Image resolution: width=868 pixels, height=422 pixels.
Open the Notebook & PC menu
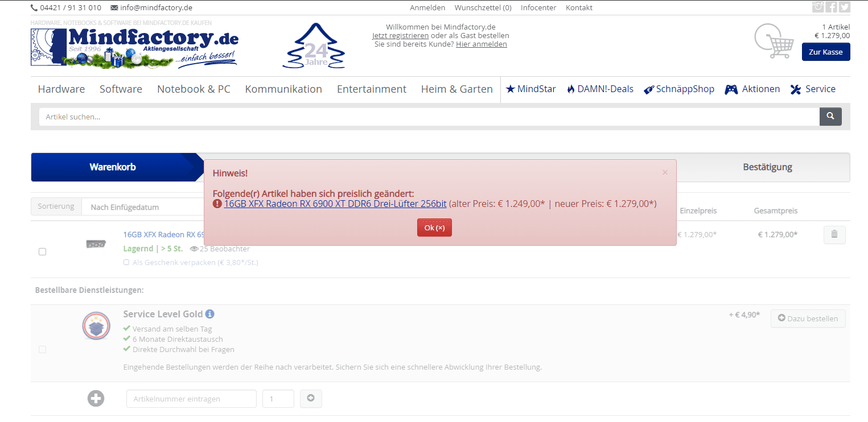coord(194,89)
